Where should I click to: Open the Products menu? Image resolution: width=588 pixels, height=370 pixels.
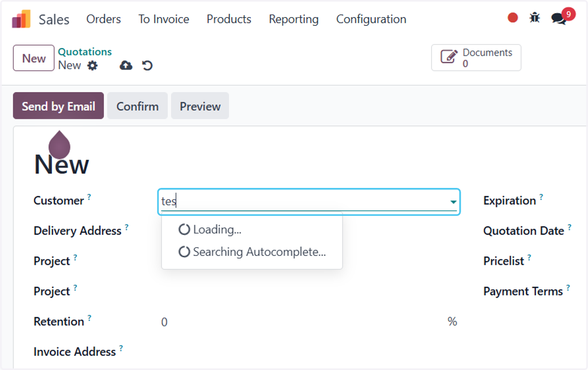229,19
